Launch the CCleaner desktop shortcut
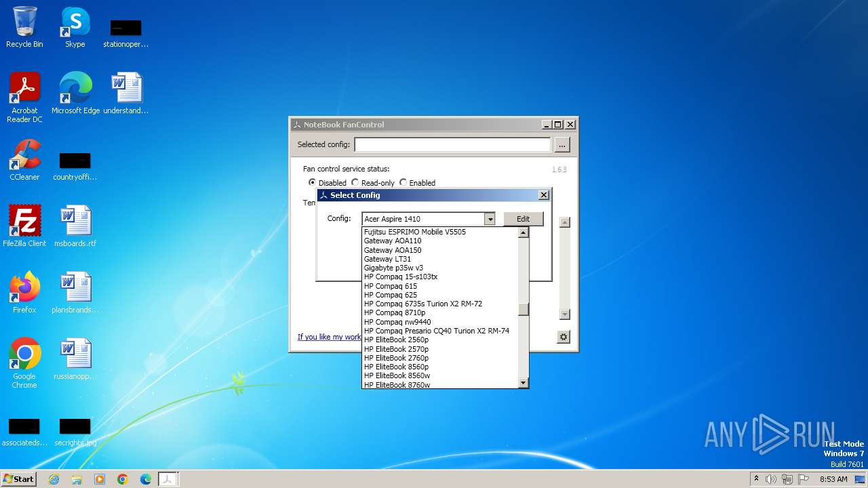The width and height of the screenshot is (868, 488). [x=24, y=160]
